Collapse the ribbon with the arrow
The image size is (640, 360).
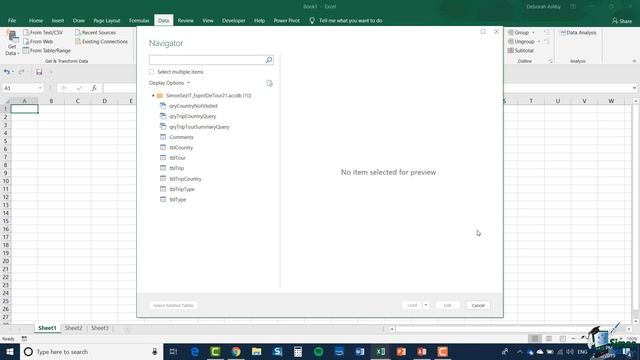(x=634, y=61)
